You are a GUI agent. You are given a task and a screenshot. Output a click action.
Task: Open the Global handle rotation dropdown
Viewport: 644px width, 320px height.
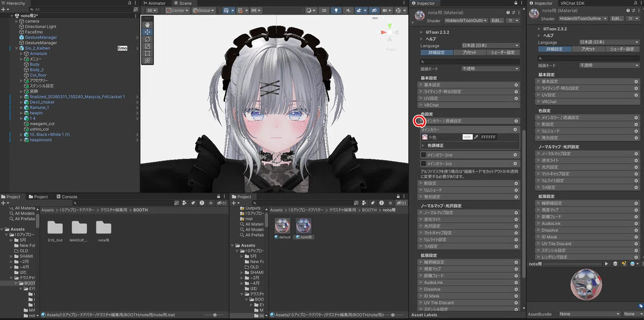click(x=203, y=10)
